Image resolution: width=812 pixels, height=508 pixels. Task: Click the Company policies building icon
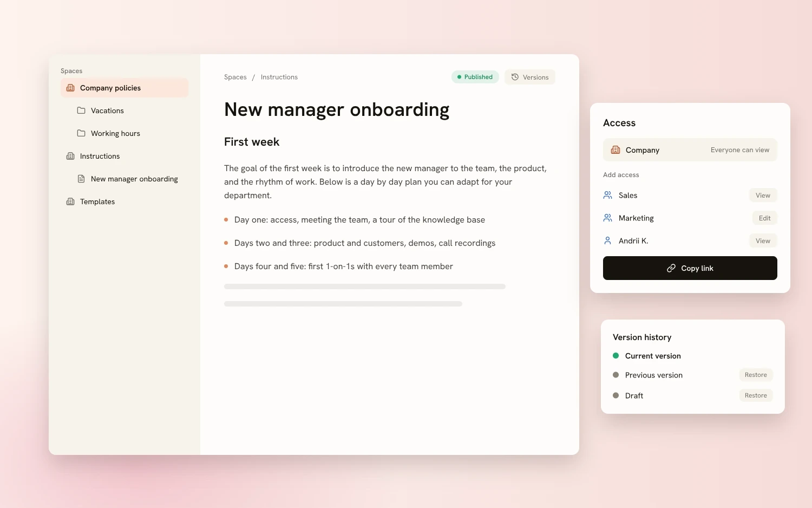(70, 88)
